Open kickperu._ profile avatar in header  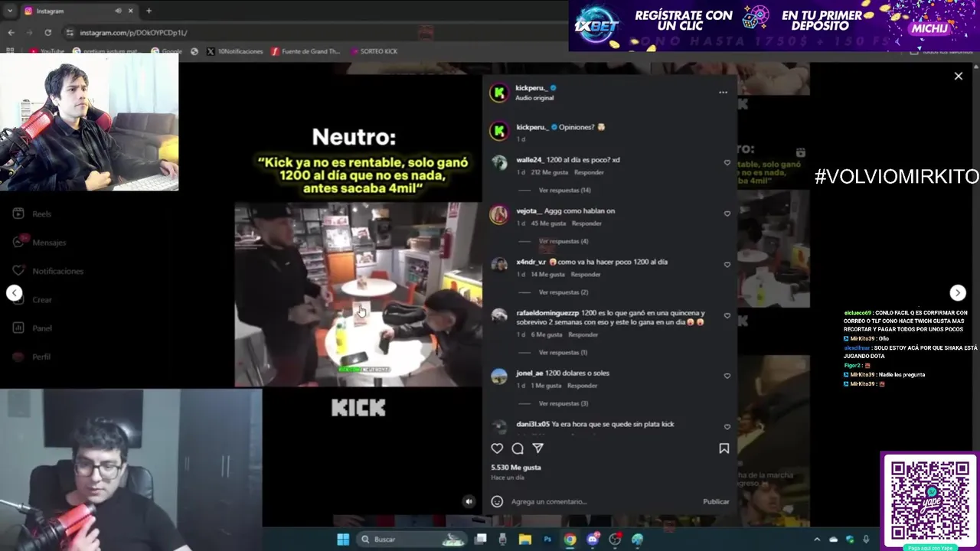[499, 93]
